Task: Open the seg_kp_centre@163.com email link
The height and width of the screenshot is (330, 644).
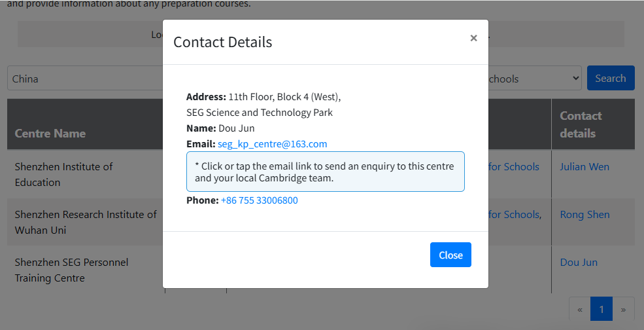Action: point(272,144)
